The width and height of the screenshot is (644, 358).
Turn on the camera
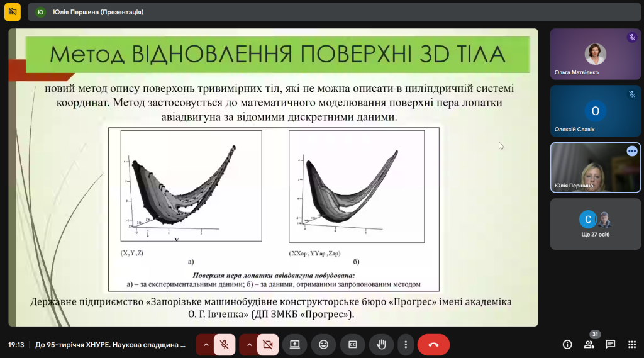[x=267, y=345]
